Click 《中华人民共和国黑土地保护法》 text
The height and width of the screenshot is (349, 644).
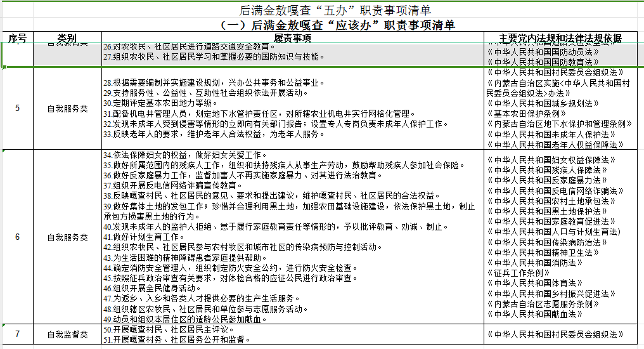click(547, 211)
